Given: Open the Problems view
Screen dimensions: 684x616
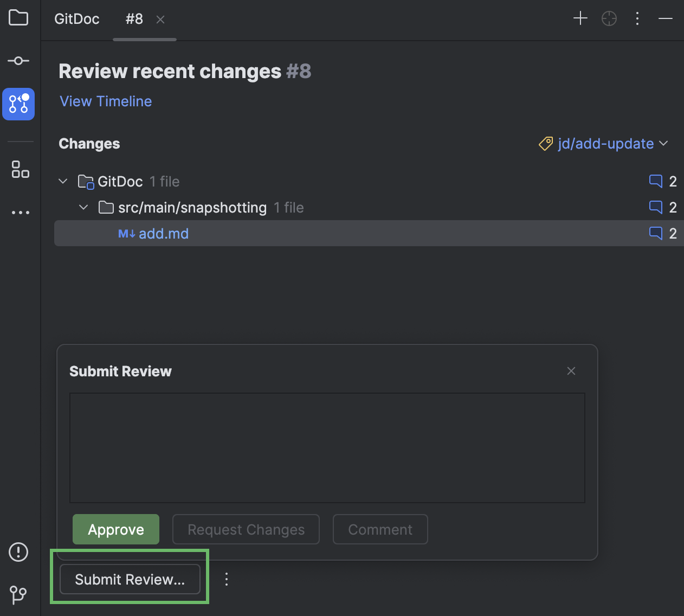Looking at the screenshot, I should point(18,552).
